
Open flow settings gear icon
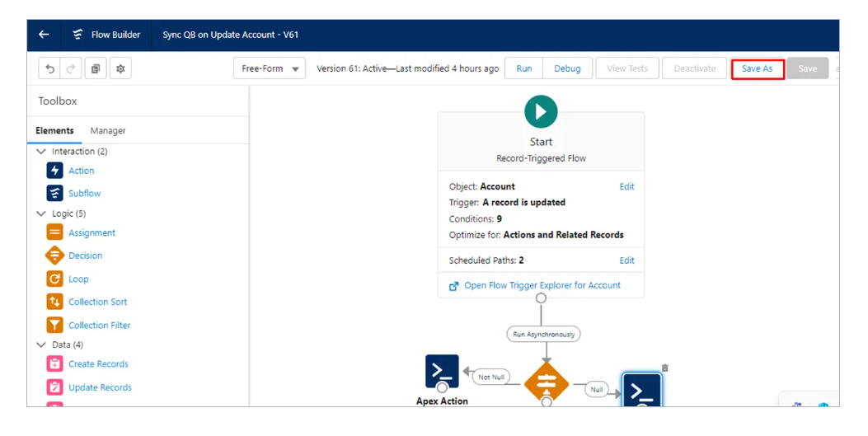pos(120,68)
